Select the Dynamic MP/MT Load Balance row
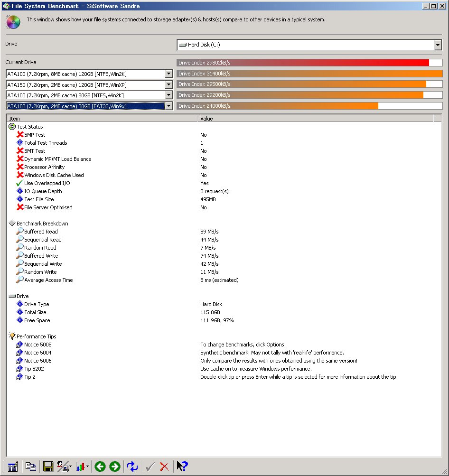The width and height of the screenshot is (449, 476). [224, 159]
